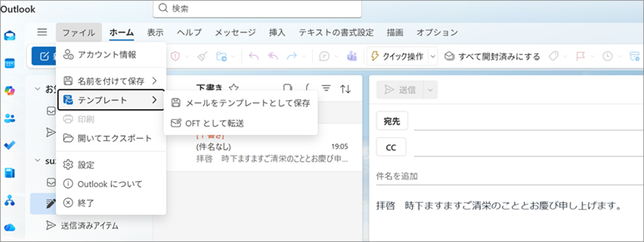Image resolution: width=644 pixels, height=242 pixels.
Task: Click the Reply arrow icon
Action: click(254, 56)
